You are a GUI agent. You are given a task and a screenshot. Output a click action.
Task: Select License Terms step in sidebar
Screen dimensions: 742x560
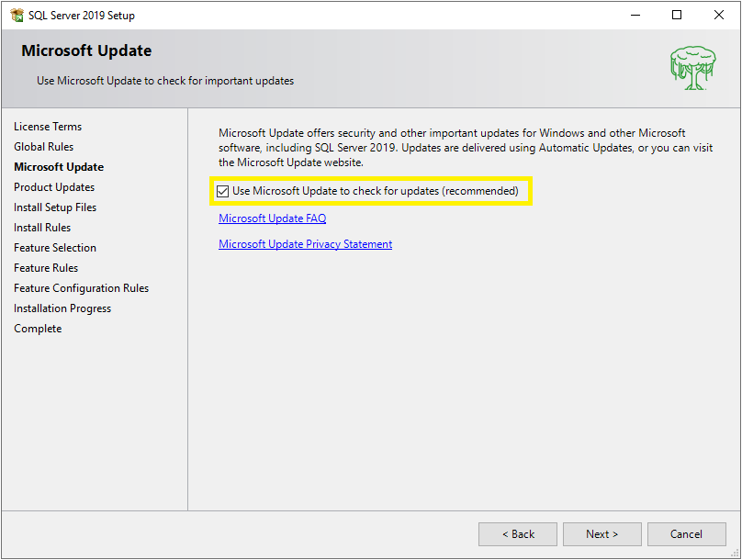(48, 127)
